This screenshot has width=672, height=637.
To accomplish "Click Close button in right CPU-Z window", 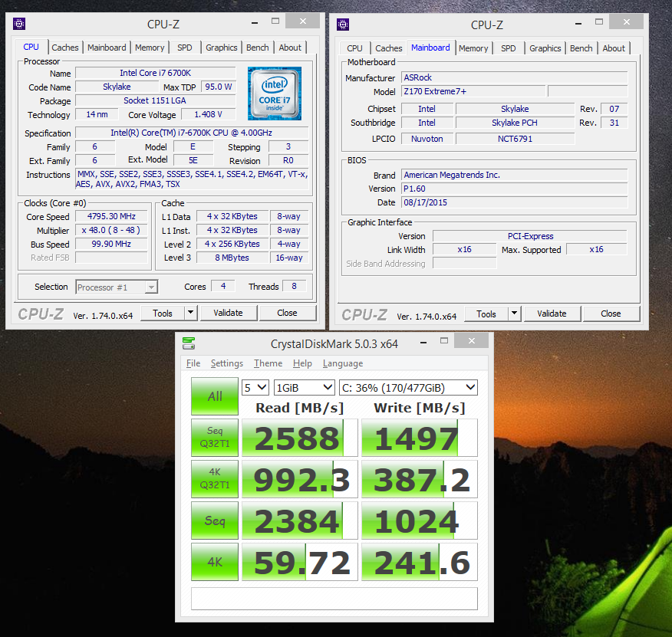I will click(x=611, y=314).
